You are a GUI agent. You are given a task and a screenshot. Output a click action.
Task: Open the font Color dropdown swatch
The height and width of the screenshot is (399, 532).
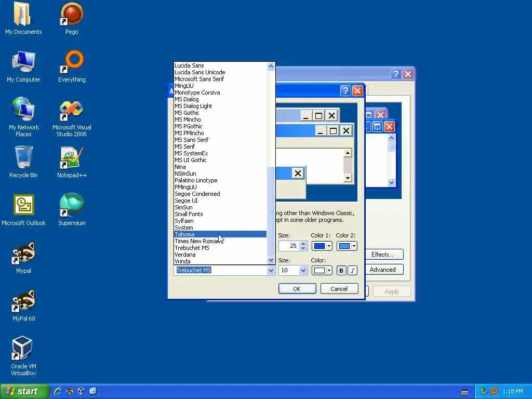coord(322,270)
